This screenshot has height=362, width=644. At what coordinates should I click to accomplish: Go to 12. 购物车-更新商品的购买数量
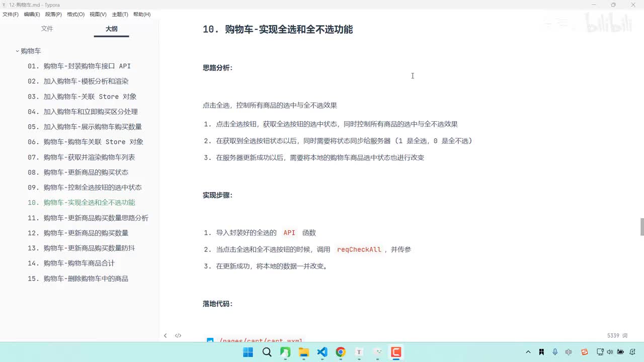pyautogui.click(x=78, y=233)
